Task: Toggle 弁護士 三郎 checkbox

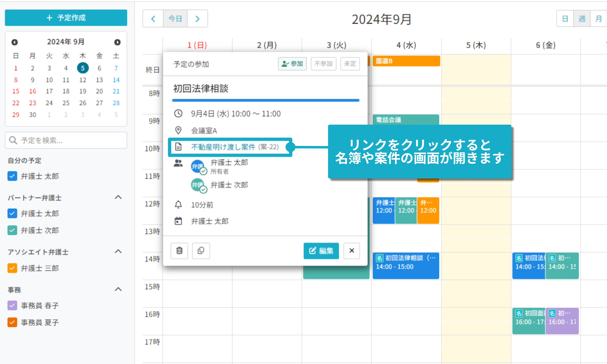Action: click(x=12, y=268)
